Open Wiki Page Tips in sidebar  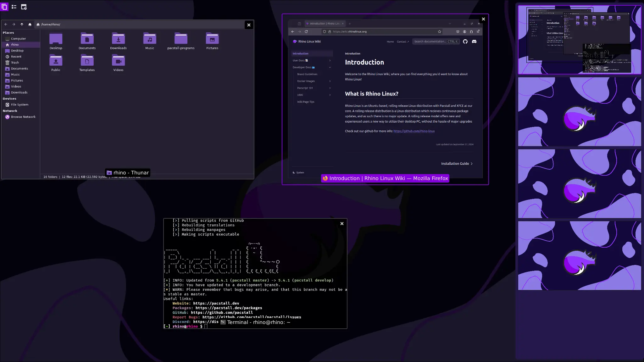(x=306, y=102)
